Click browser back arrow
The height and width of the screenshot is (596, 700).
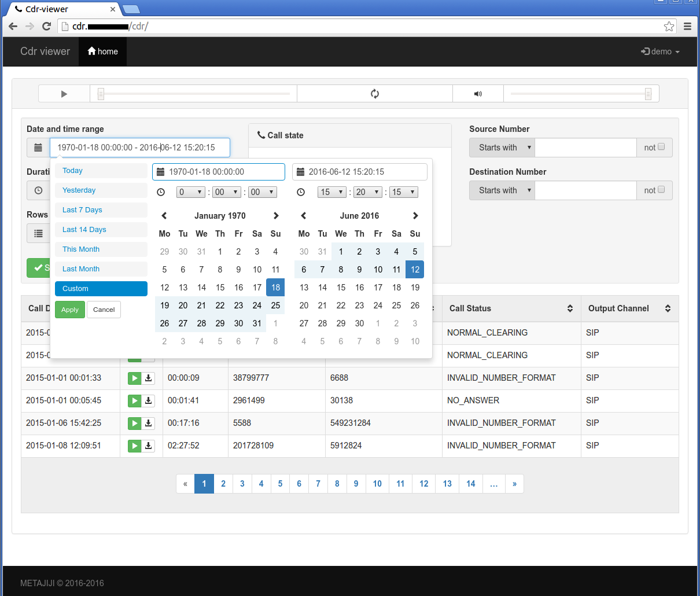point(13,26)
